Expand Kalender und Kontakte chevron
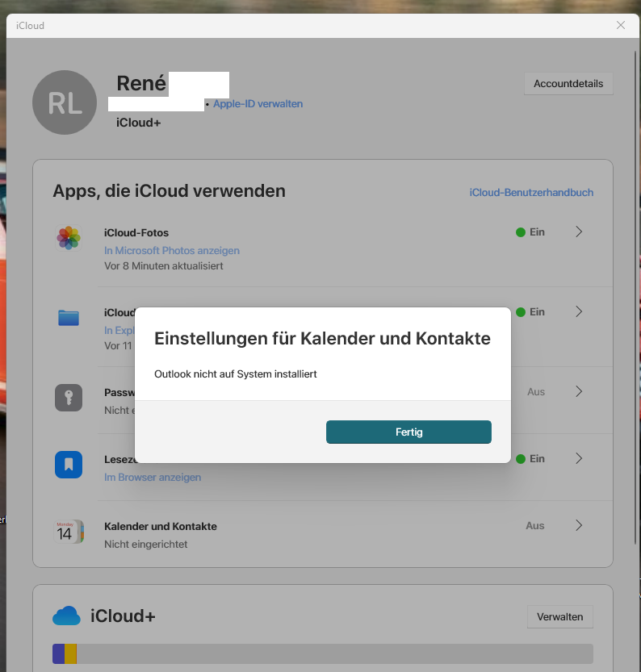 (579, 525)
